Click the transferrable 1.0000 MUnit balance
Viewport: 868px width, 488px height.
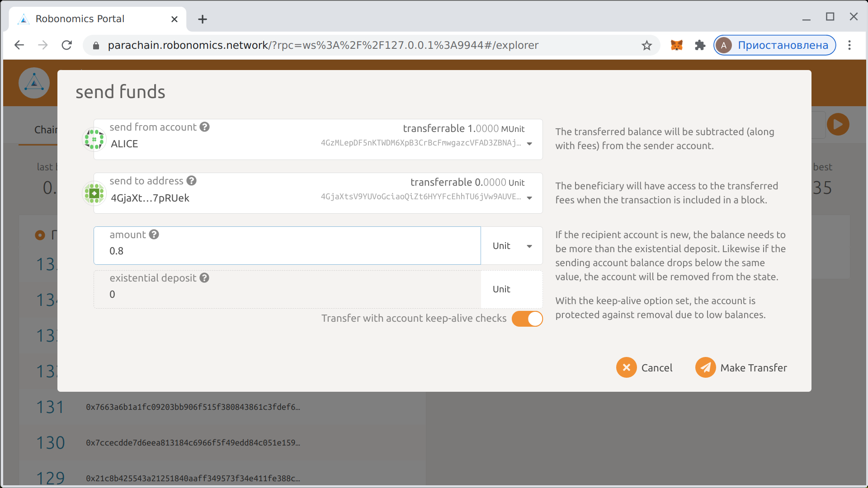point(464,129)
